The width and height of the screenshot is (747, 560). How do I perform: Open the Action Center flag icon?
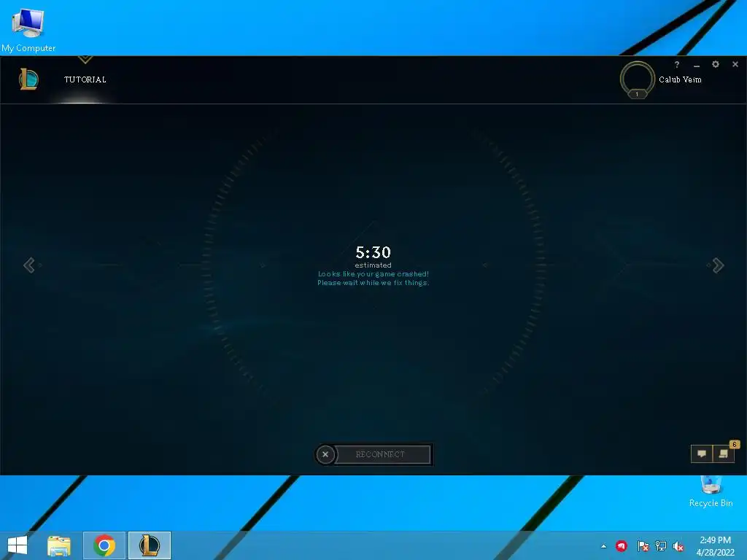(x=643, y=546)
